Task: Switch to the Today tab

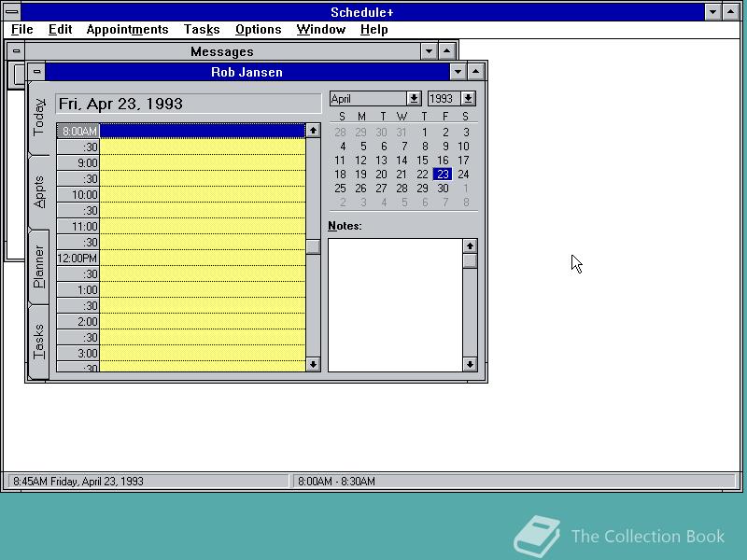Action: click(x=39, y=118)
